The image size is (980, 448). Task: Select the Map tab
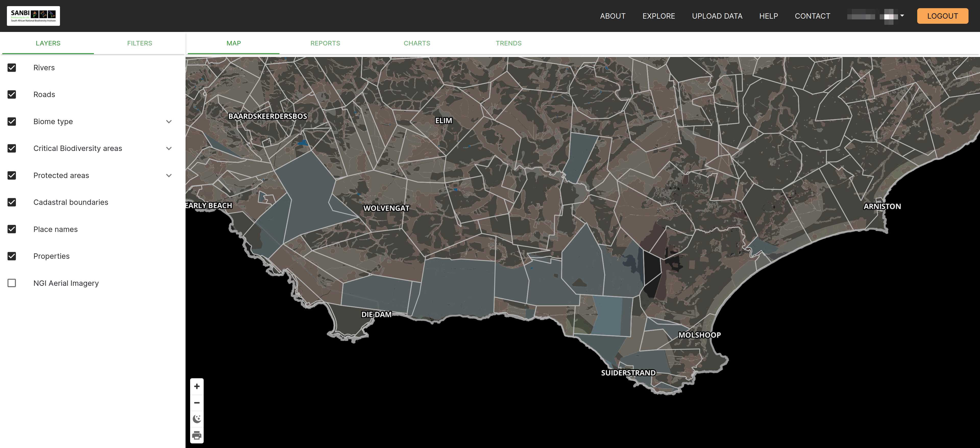point(234,43)
